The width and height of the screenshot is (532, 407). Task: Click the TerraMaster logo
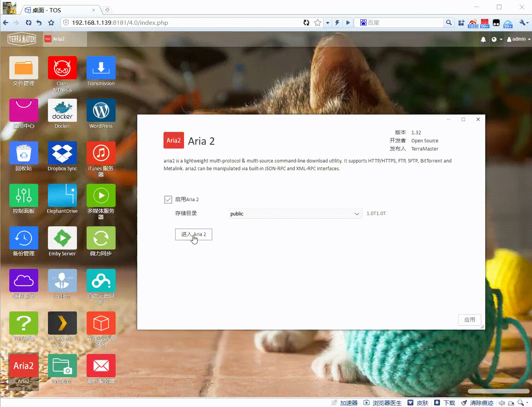click(22, 39)
